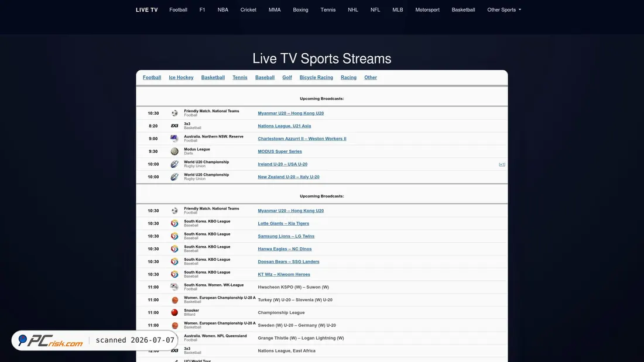644x362 pixels.
Task: Filter streams by Golf tab
Action: [x=287, y=78]
